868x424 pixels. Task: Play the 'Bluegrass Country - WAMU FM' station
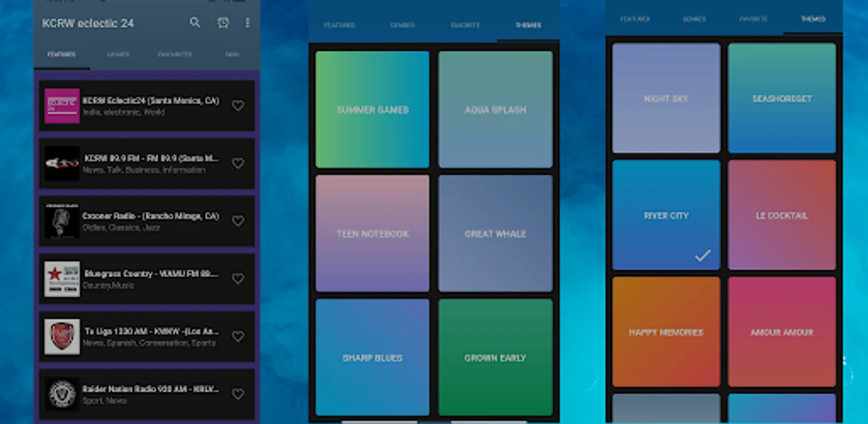pyautogui.click(x=151, y=274)
